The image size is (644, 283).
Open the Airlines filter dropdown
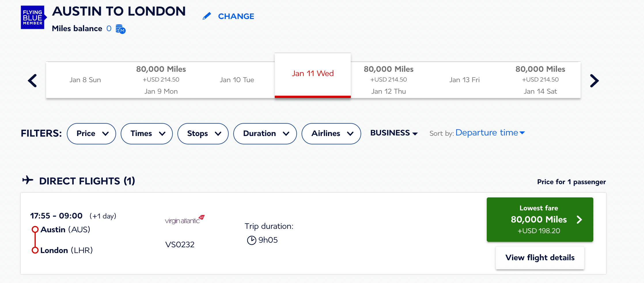pos(331,133)
